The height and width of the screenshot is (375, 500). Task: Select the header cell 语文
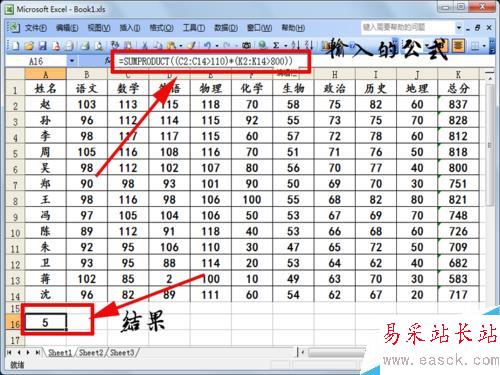coord(87,88)
